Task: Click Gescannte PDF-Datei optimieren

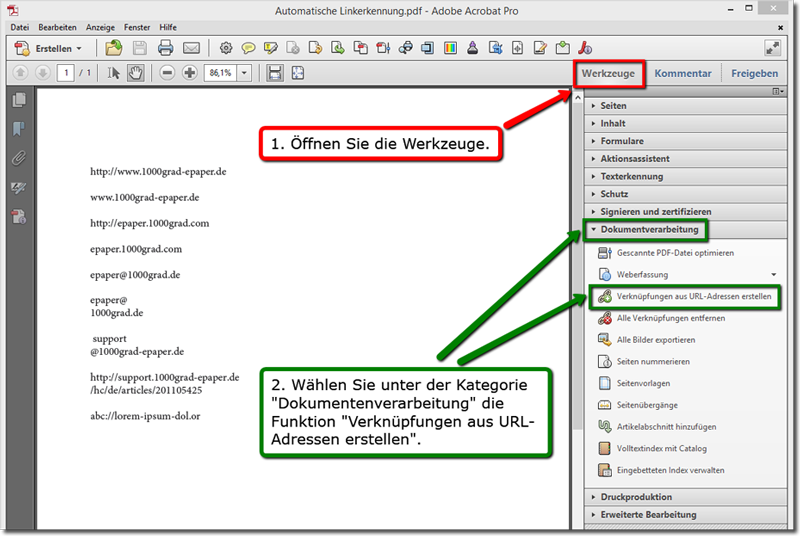Action: pos(665,253)
